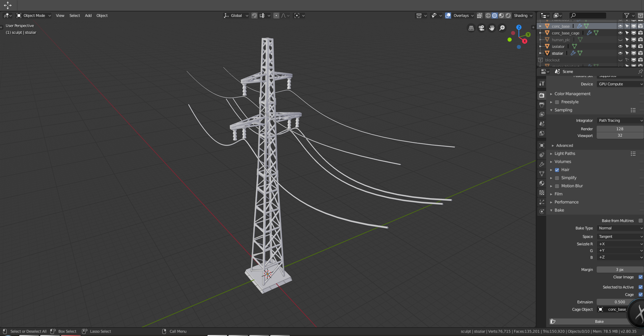The width and height of the screenshot is (644, 336).
Task: Uncheck the Selected to Active option
Action: [640, 287]
